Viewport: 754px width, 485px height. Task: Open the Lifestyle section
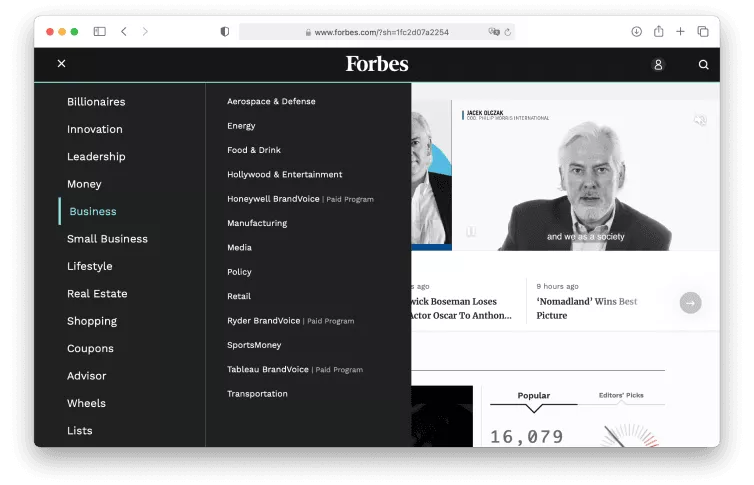click(x=89, y=266)
